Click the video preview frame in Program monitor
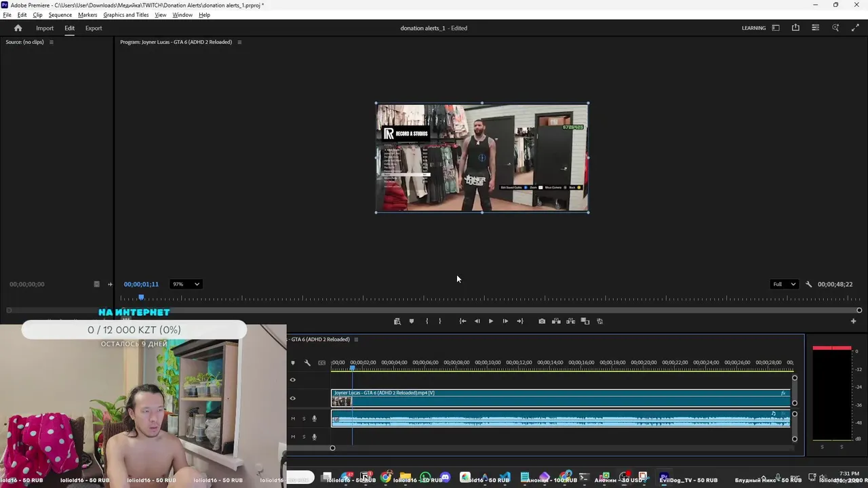Screen dimensions: 868x488 pyautogui.click(x=482, y=158)
